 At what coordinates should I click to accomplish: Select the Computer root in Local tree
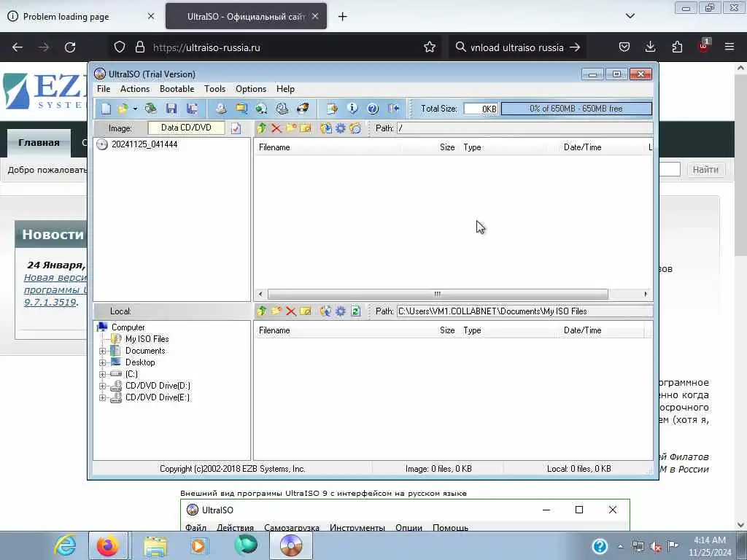[x=128, y=327]
